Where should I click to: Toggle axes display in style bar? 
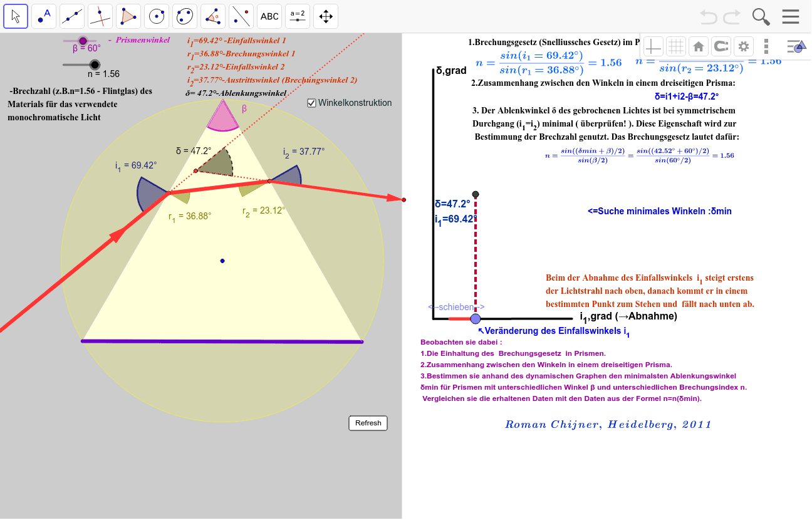(x=653, y=46)
